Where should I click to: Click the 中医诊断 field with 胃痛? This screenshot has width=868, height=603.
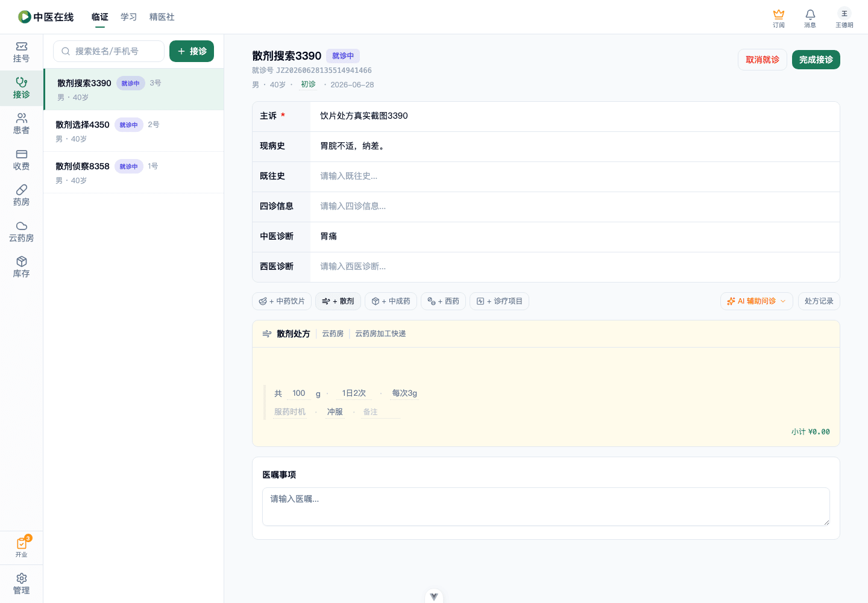pos(574,236)
